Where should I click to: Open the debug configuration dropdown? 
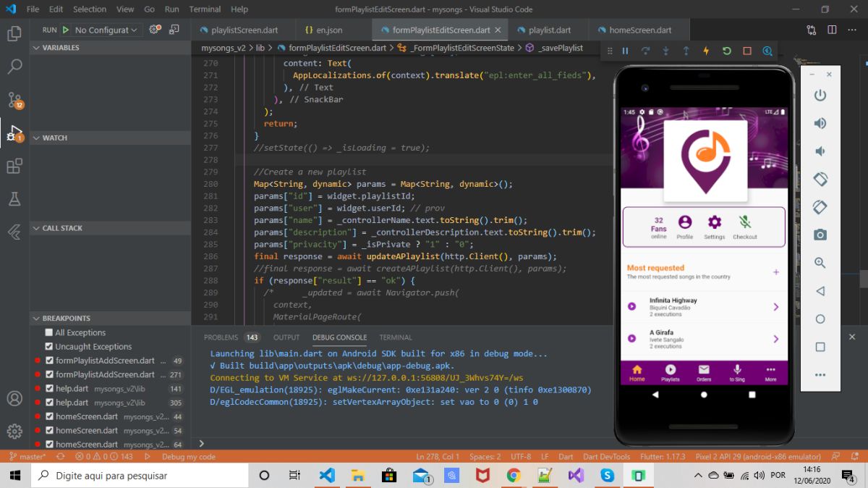point(106,30)
